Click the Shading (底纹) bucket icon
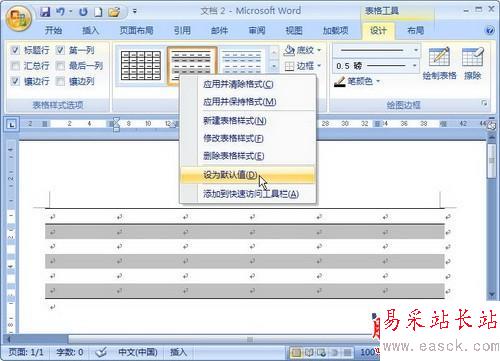The image size is (500, 361). [x=289, y=50]
